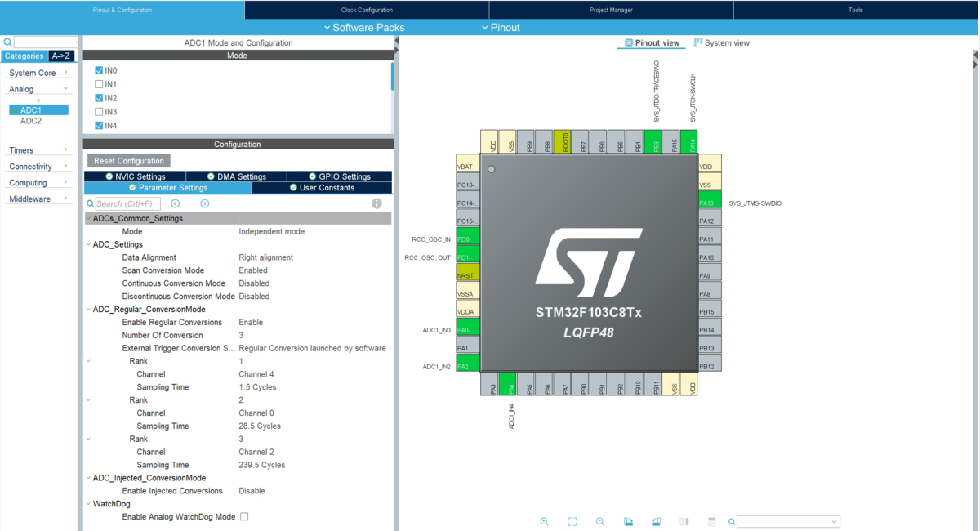
Task: Enable the IN1 channel checkbox
Action: [x=99, y=84]
